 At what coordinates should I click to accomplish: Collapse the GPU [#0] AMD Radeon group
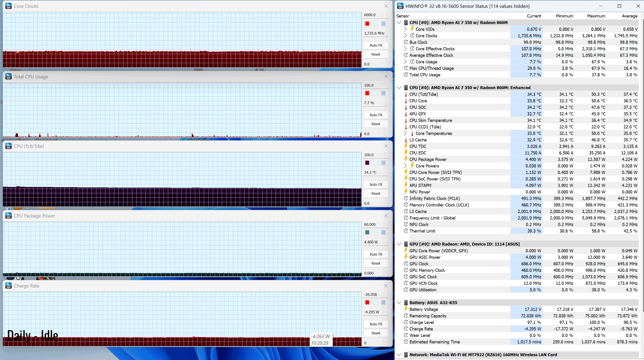[399, 244]
